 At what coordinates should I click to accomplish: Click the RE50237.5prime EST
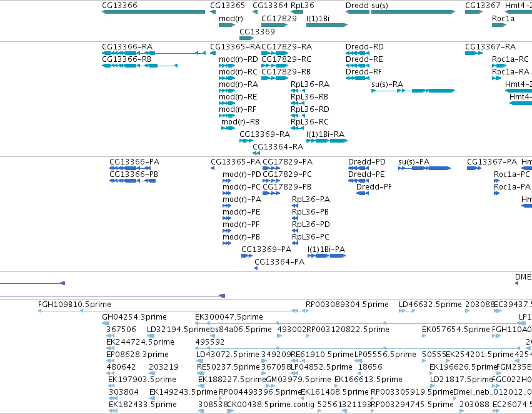tap(201, 373)
